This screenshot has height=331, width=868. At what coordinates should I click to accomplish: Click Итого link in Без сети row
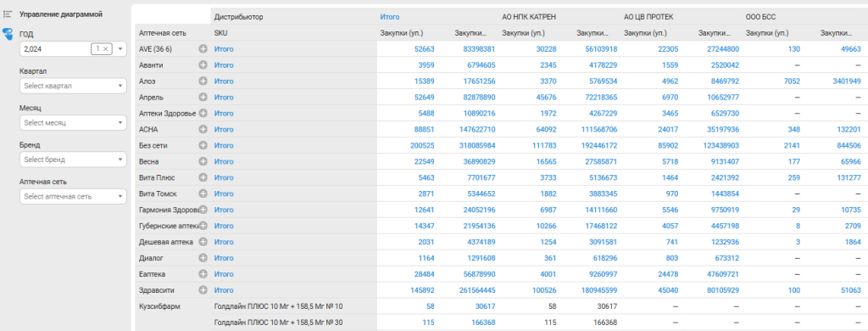(x=224, y=145)
